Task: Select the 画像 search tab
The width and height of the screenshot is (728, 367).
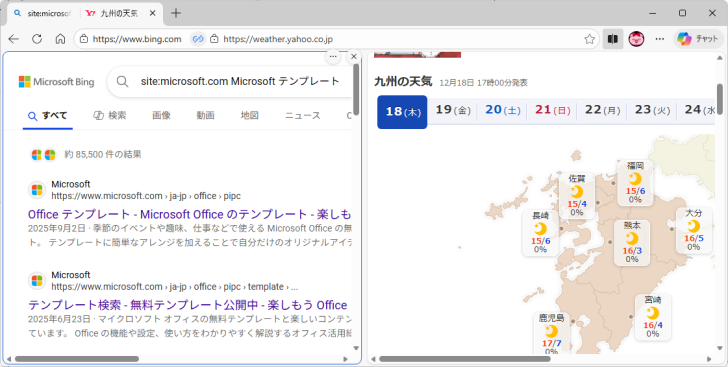Action: point(161,115)
